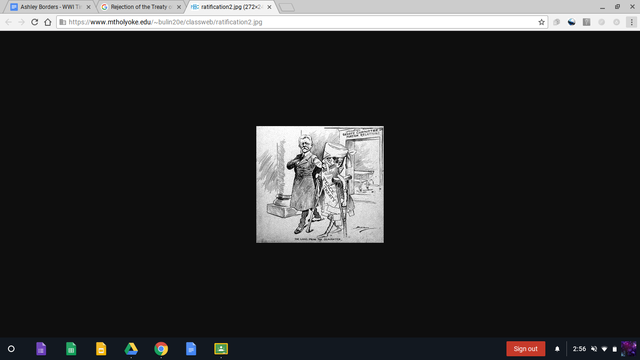The height and width of the screenshot is (360, 640).
Task: Launch Google Docs from the shelf
Action: tap(191, 349)
